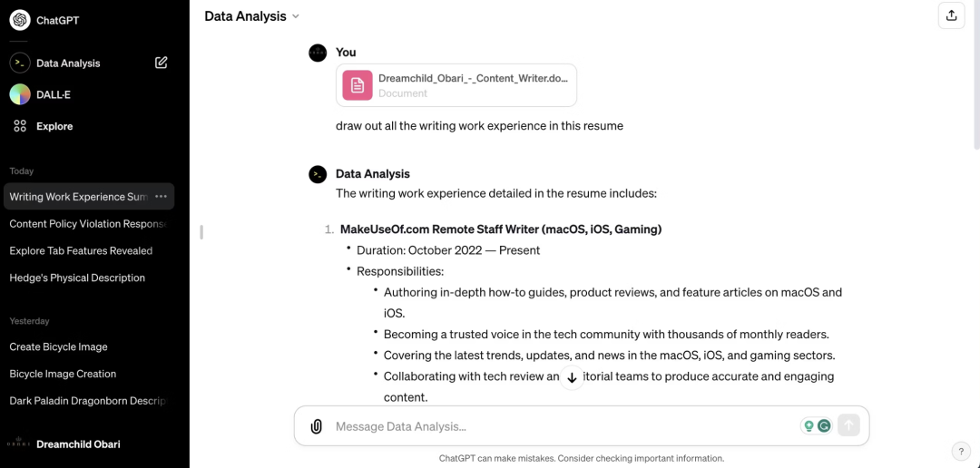Collapse the sidebar using the handle
This screenshot has width=980, height=468.
[201, 233]
